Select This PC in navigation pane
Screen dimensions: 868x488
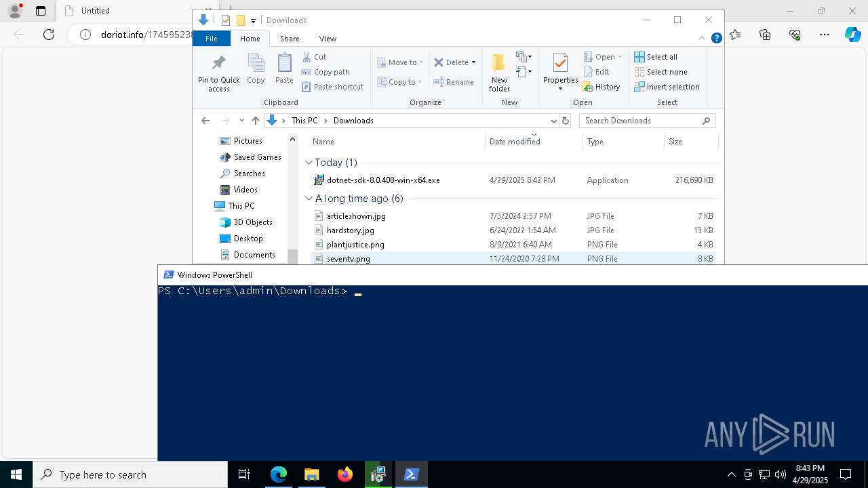pyautogui.click(x=241, y=206)
